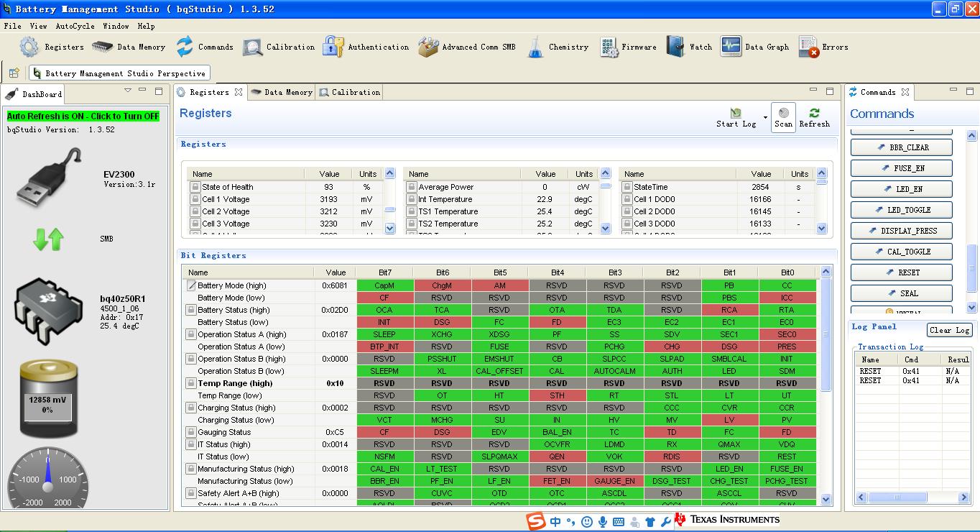The width and height of the screenshot is (980, 532).
Task: Click the Start Log icon
Action: [736, 113]
